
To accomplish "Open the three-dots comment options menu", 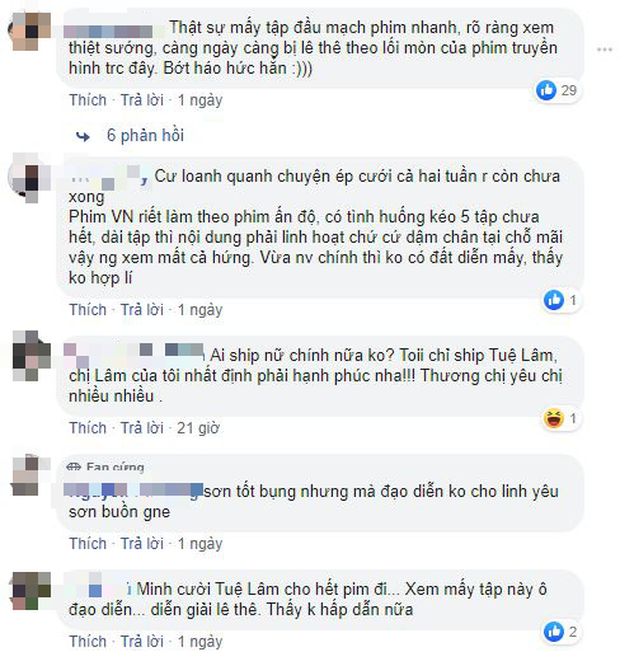I will [604, 50].
